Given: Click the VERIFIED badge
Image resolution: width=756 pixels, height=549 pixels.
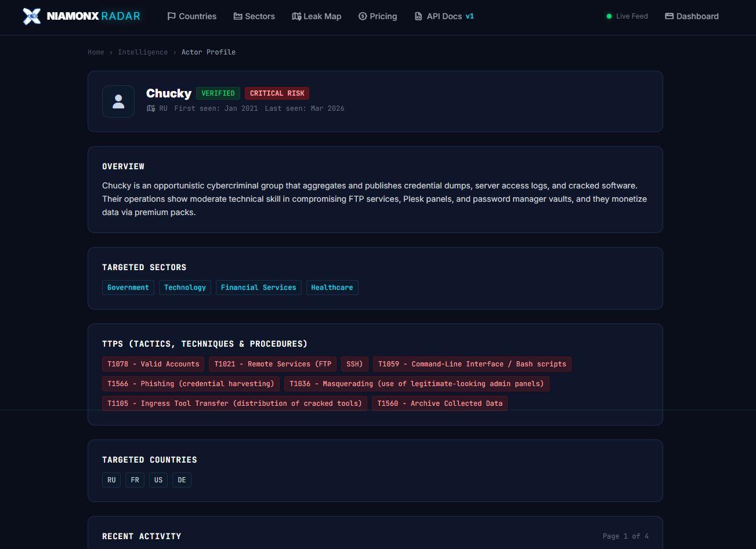Looking at the screenshot, I should [218, 93].
